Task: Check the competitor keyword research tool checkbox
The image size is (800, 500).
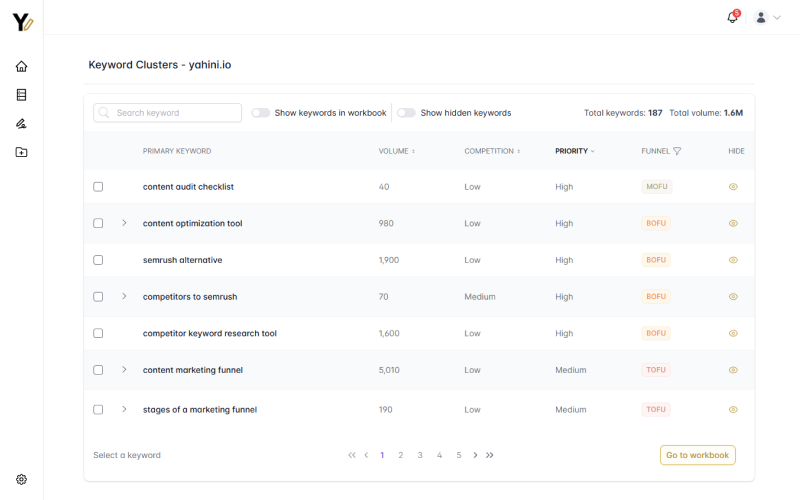Action: click(x=98, y=333)
